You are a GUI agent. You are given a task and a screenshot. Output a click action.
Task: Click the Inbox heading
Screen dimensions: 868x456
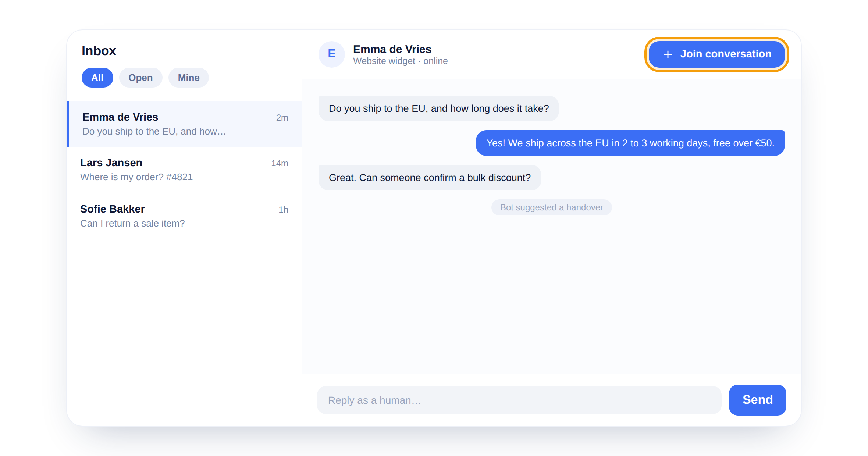99,51
